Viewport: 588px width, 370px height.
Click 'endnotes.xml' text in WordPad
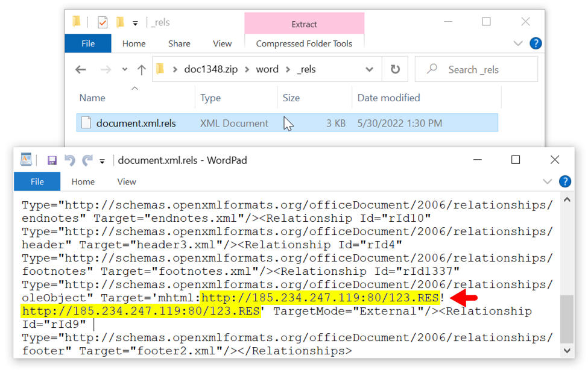(x=191, y=218)
